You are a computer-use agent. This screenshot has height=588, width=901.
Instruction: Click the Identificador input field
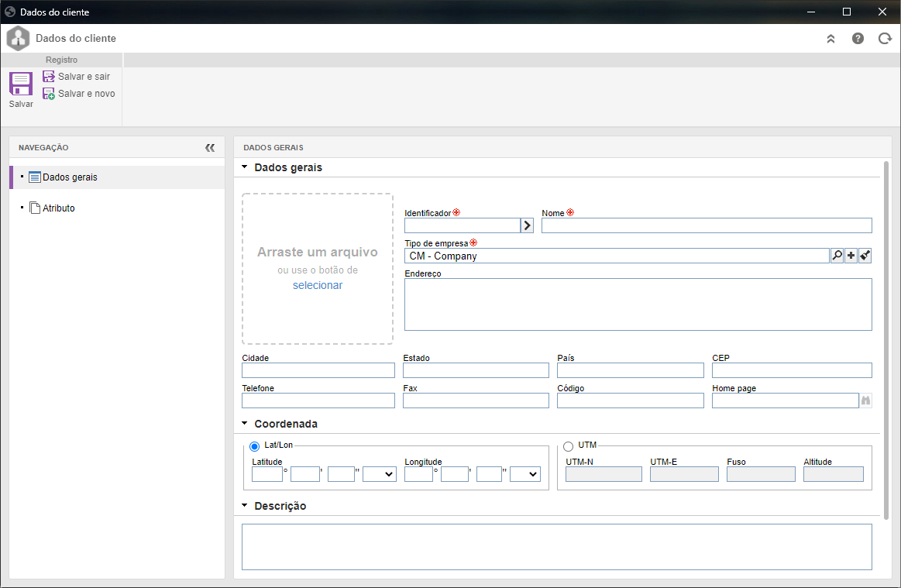(x=463, y=225)
